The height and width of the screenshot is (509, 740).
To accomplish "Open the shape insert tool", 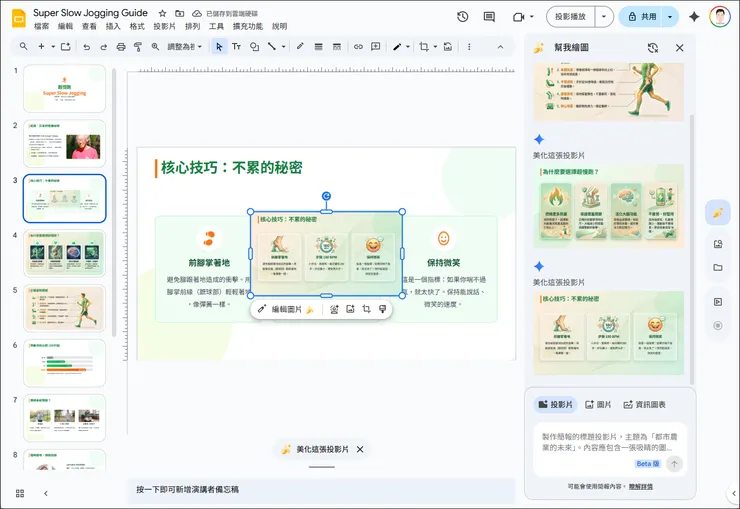I will click(254, 47).
